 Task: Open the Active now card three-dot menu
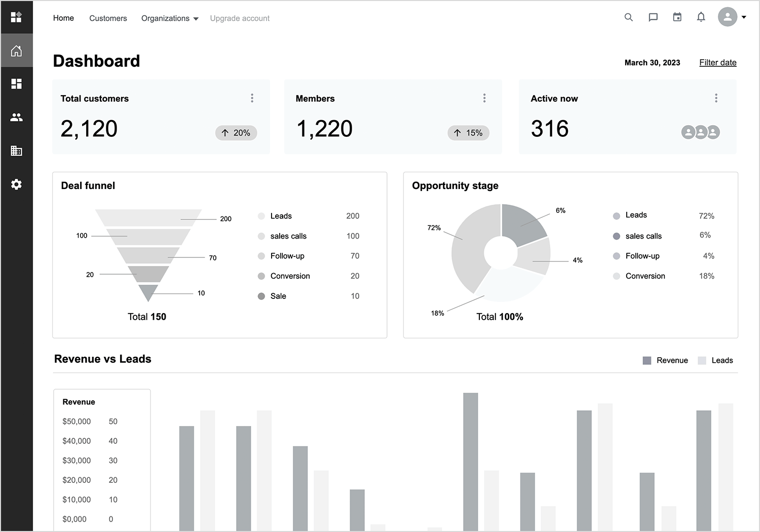[x=716, y=98]
